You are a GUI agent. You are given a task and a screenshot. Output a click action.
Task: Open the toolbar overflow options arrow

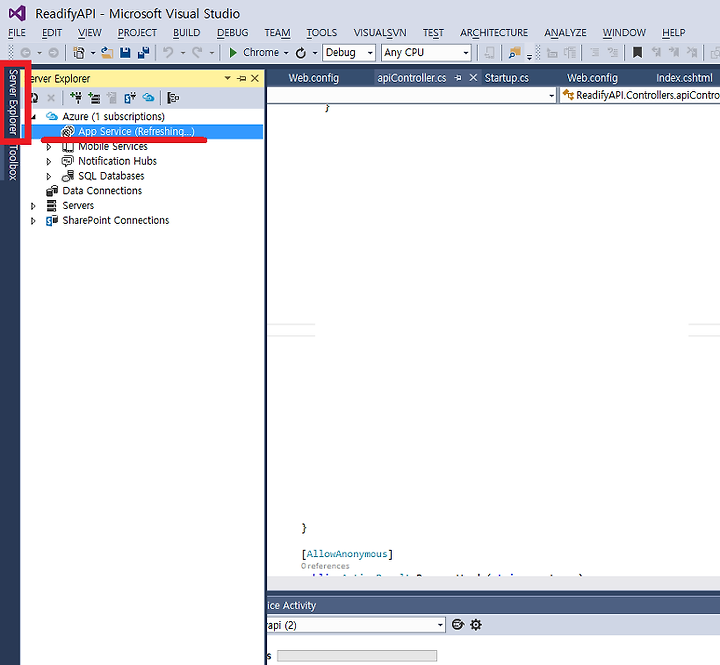pos(529,56)
